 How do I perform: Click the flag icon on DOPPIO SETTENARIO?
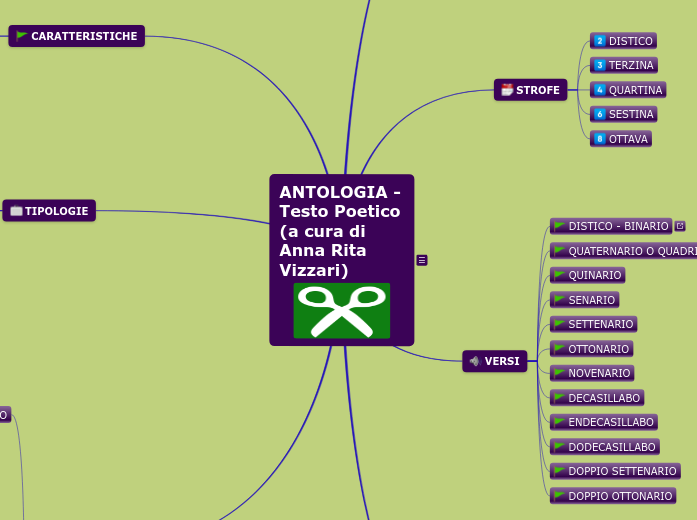pyautogui.click(x=560, y=471)
